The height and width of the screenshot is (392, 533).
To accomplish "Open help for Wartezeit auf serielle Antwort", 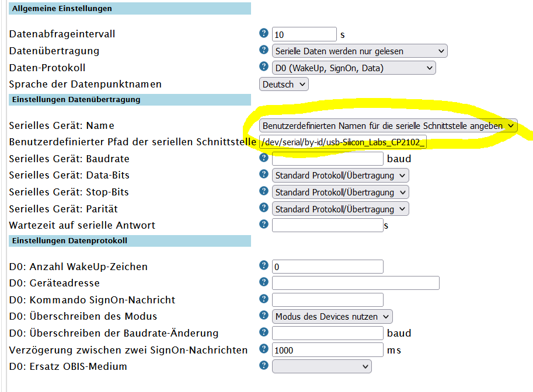I will pos(263,224).
